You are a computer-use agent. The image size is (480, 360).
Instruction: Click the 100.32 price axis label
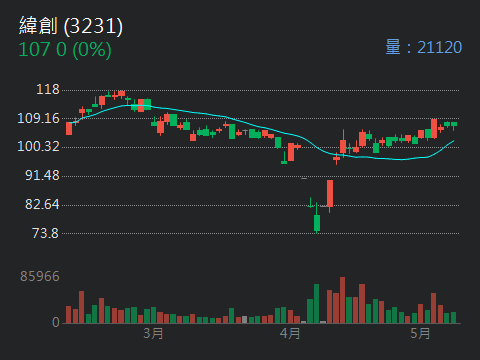38,146
